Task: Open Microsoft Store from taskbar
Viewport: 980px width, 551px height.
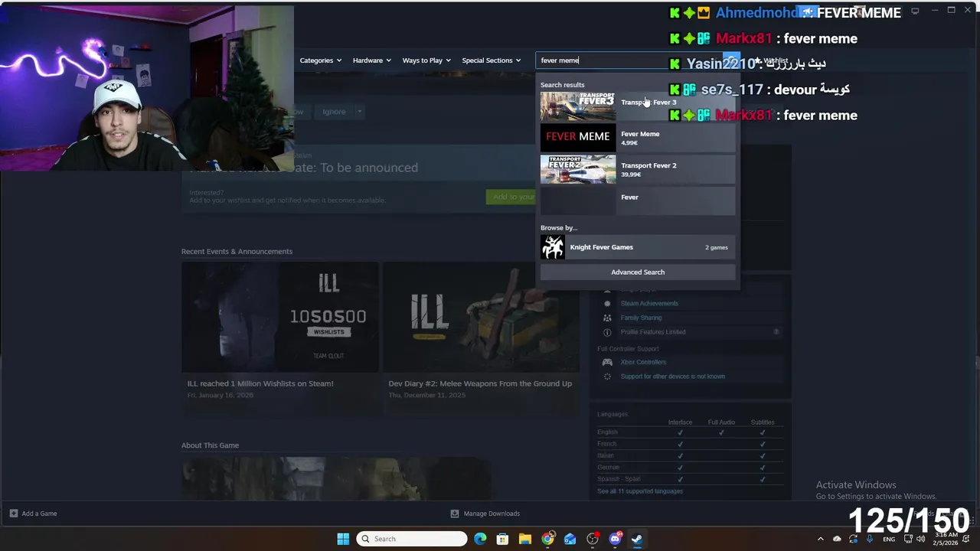Action: point(502,539)
